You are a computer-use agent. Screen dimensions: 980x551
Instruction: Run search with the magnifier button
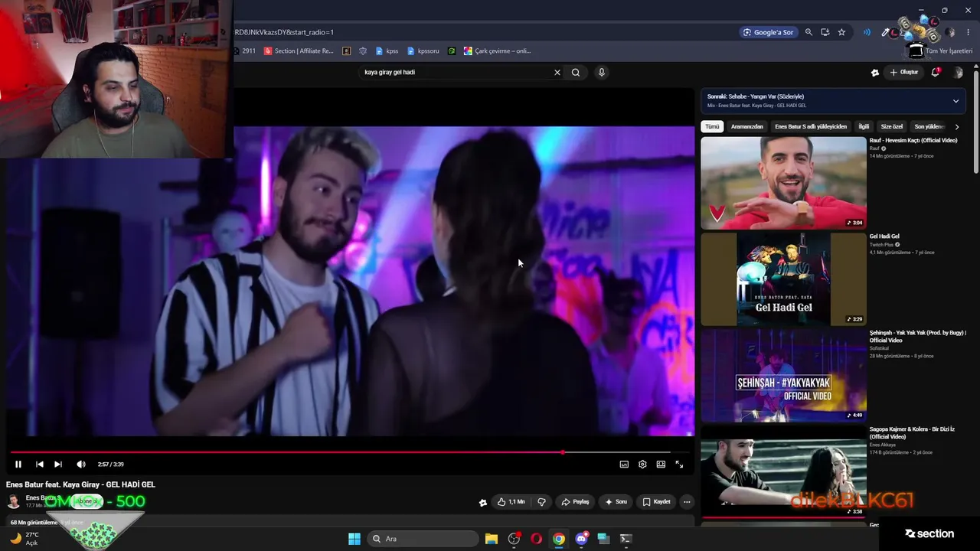tap(576, 72)
